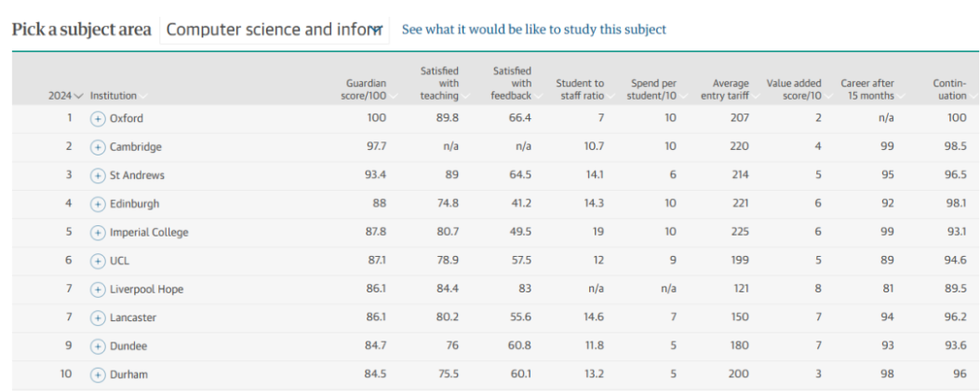
Task: Follow the 'See what it would be like' link
Action: (x=533, y=30)
